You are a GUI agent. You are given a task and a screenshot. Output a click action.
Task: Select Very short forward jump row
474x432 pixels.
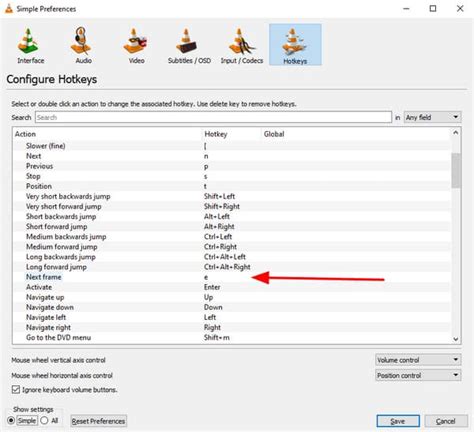click(x=232, y=206)
